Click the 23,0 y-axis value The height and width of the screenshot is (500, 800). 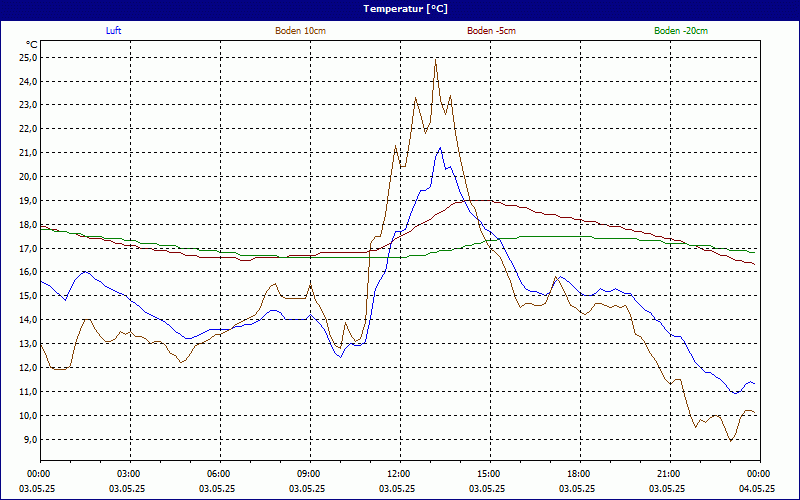29,105
